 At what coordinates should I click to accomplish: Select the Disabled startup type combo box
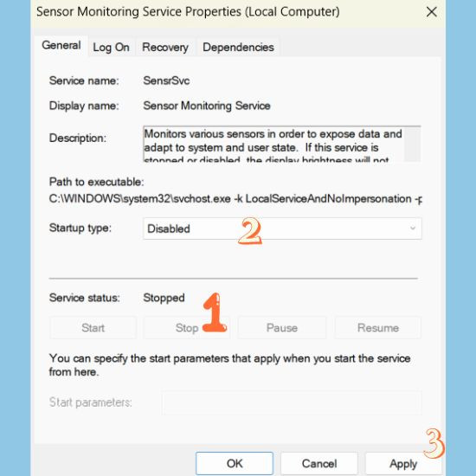coord(282,228)
